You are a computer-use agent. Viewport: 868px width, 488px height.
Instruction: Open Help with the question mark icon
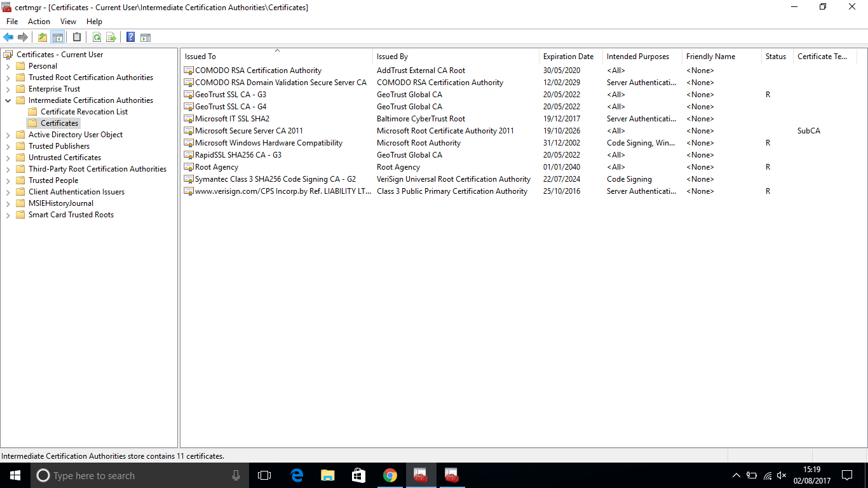130,37
